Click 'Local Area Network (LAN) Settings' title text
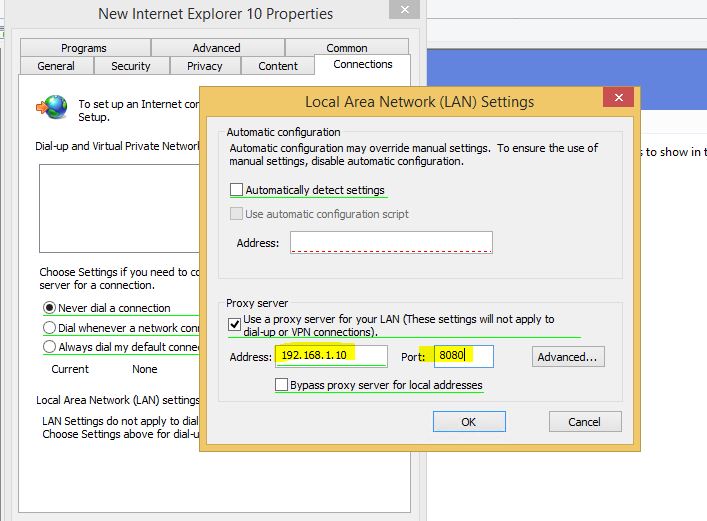Viewport: 707px width, 521px height. point(419,102)
